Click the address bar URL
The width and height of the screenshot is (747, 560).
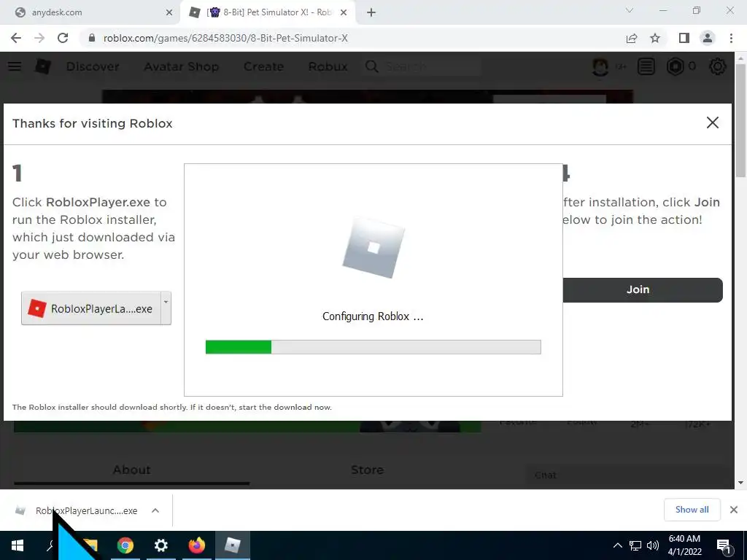click(x=225, y=38)
